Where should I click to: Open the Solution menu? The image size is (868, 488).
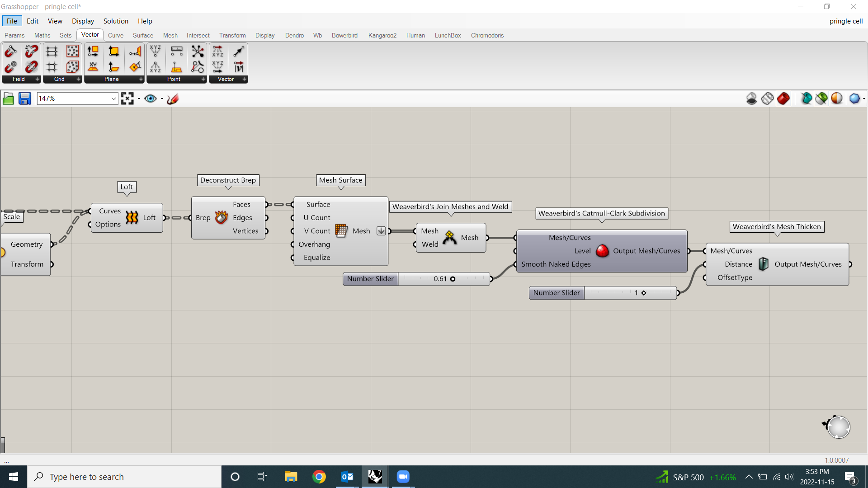[116, 21]
